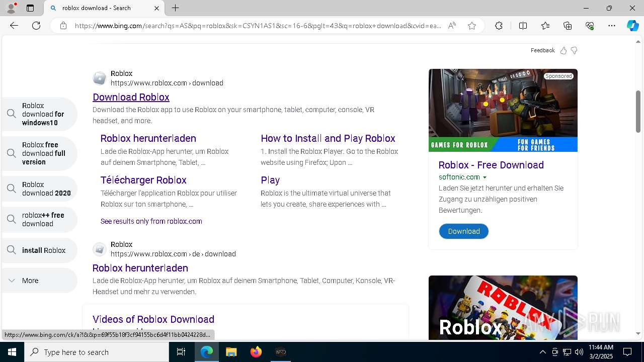This screenshot has width=644, height=362.
Task: Launch Firefox from taskbar
Action: pyautogui.click(x=256, y=352)
